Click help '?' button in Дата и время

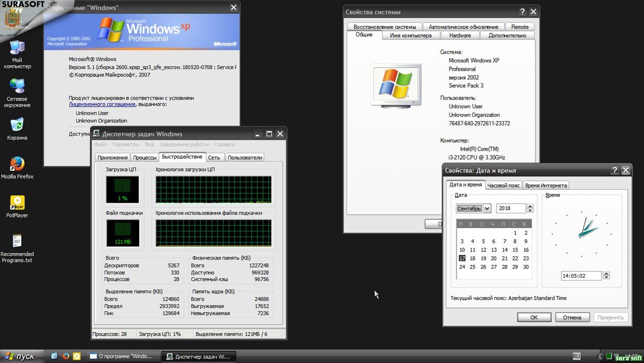coord(615,171)
